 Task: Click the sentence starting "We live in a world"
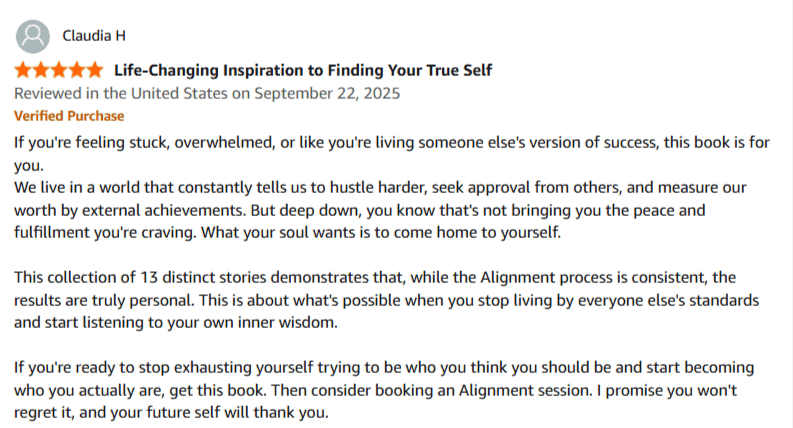click(x=380, y=188)
